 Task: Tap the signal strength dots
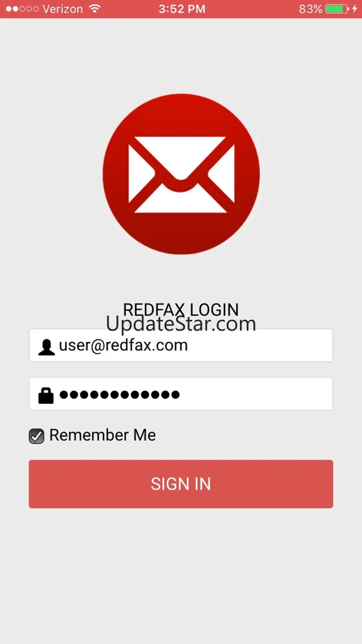click(x=21, y=9)
